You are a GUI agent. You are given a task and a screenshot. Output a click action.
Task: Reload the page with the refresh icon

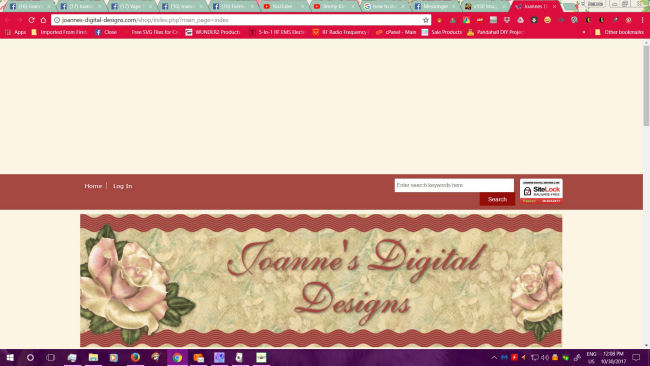32,20
